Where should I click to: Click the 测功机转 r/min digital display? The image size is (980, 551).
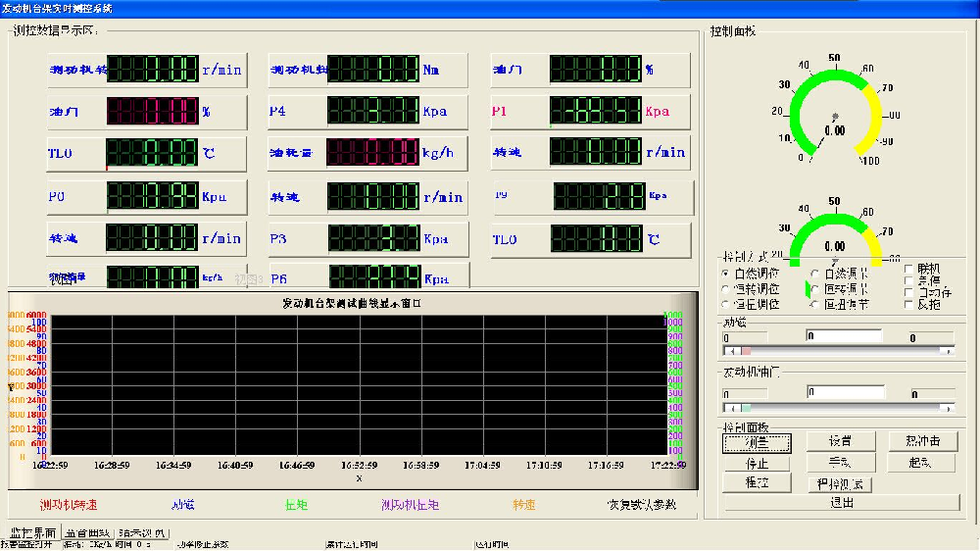(x=153, y=69)
